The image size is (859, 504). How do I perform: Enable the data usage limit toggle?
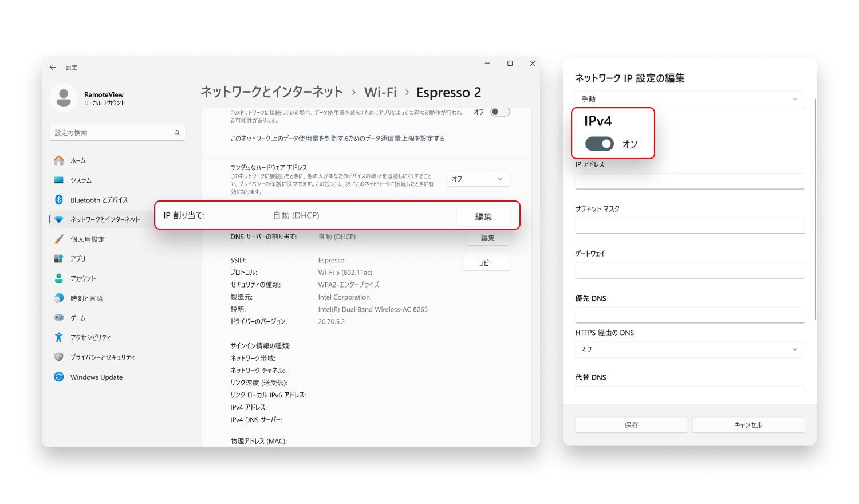point(499,112)
